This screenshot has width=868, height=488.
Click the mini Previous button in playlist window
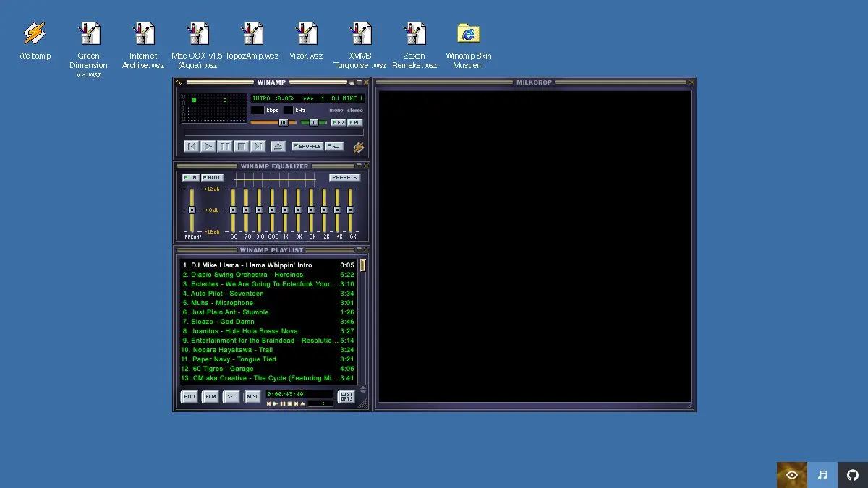tap(269, 403)
